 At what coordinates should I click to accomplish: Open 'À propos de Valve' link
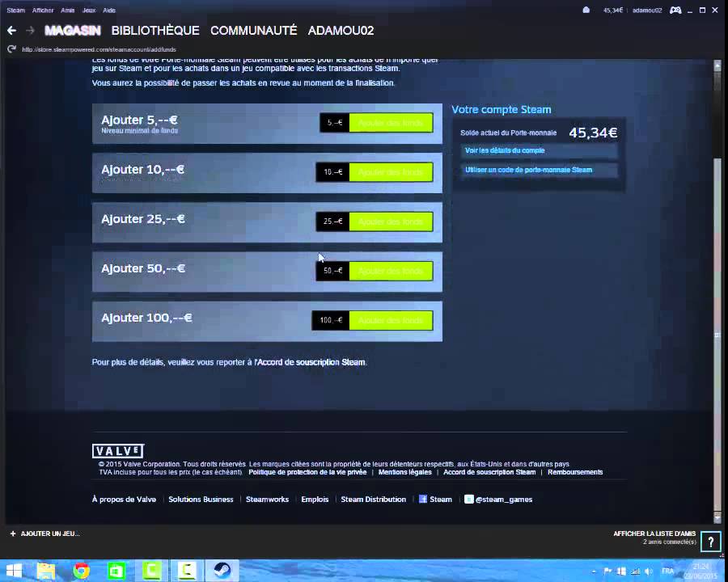[x=124, y=500]
